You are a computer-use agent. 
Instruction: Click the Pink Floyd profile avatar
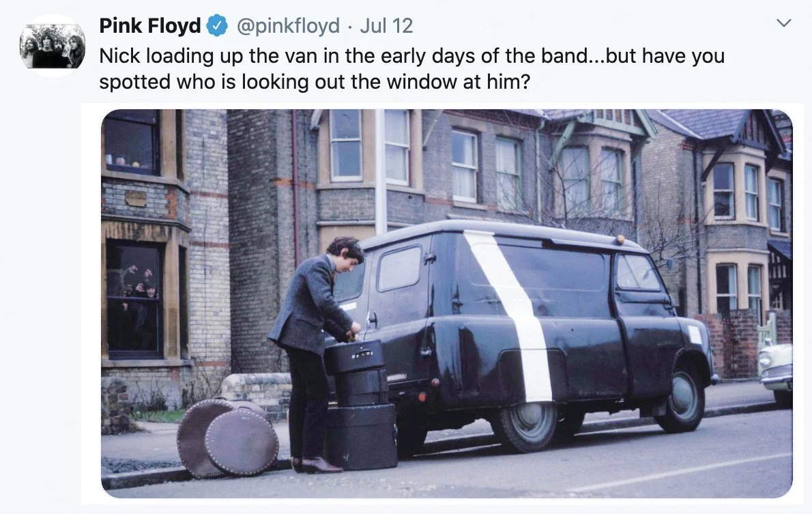point(53,46)
